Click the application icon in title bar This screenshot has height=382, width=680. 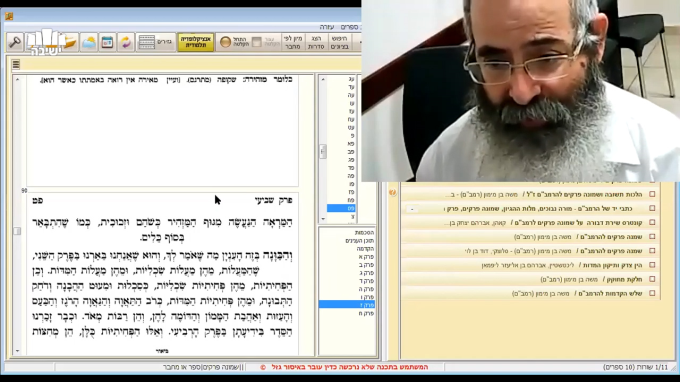click(x=9, y=16)
